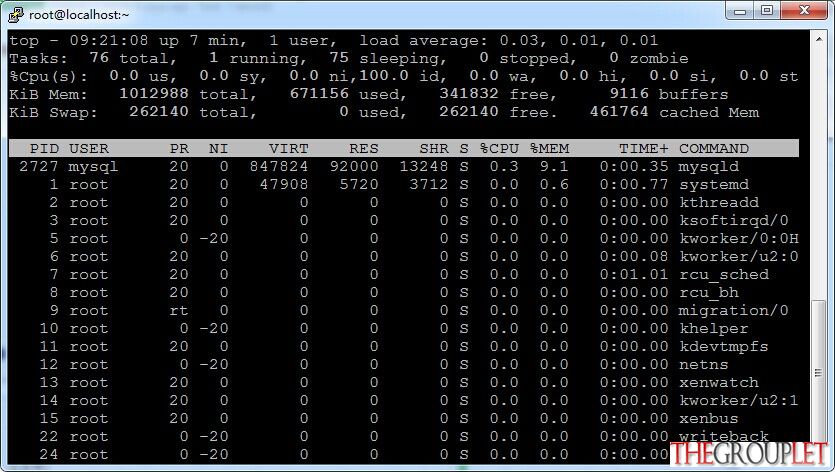Viewport: 835px width, 472px height.
Task: Select the netns command text
Action: pos(703,365)
